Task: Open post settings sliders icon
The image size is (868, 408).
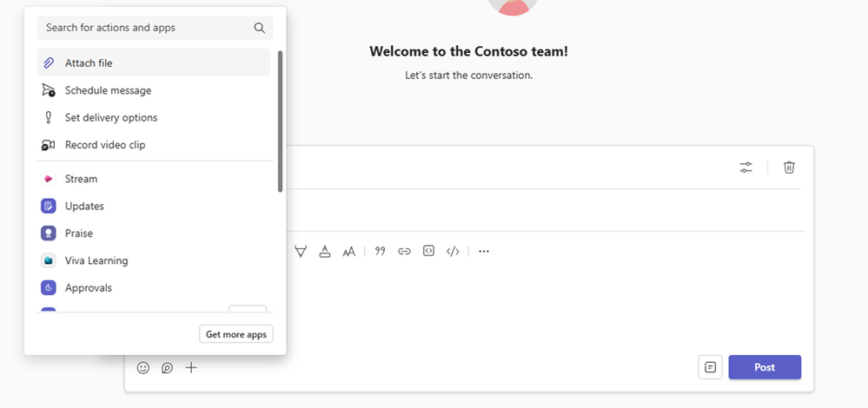Action: tap(746, 167)
